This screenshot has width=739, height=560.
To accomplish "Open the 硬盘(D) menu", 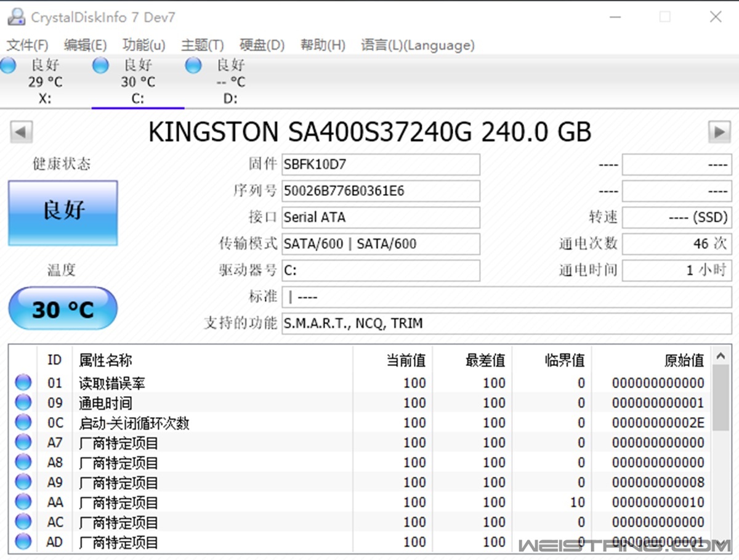I will [262, 45].
